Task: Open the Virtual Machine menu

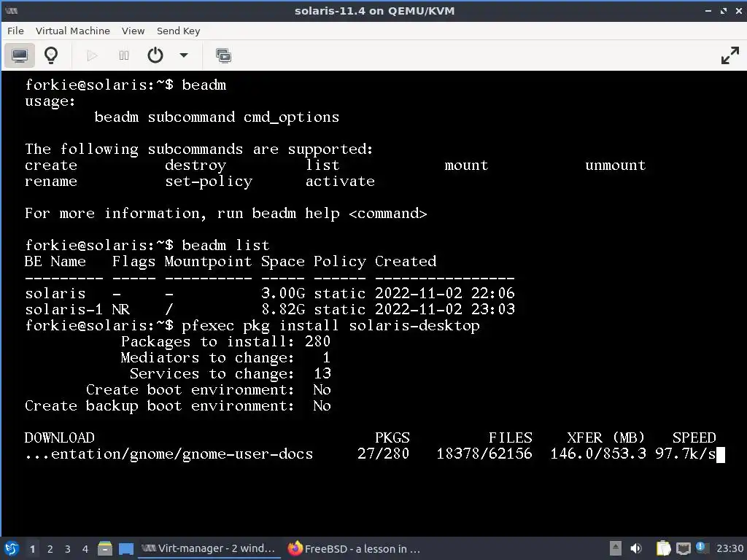Action: point(72,31)
